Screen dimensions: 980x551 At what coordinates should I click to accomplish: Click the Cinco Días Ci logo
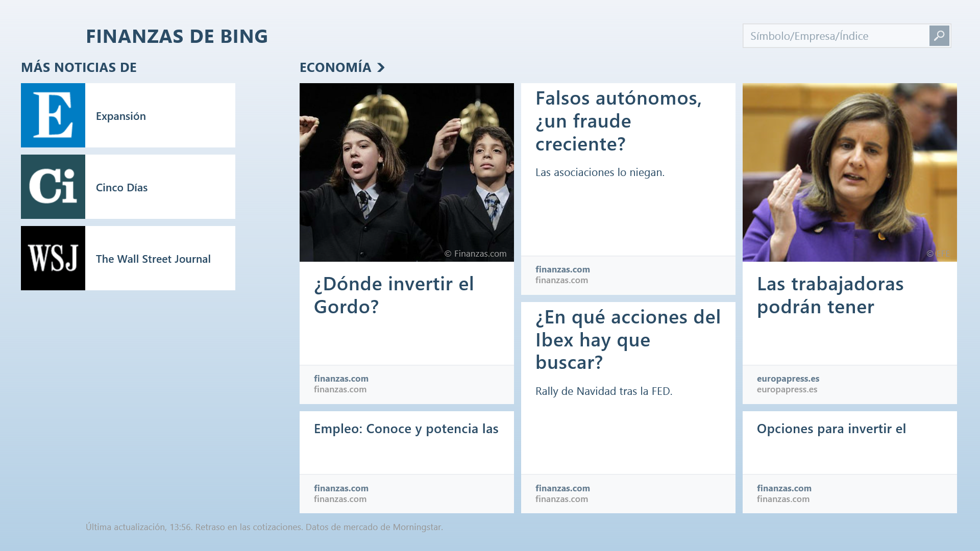click(53, 187)
